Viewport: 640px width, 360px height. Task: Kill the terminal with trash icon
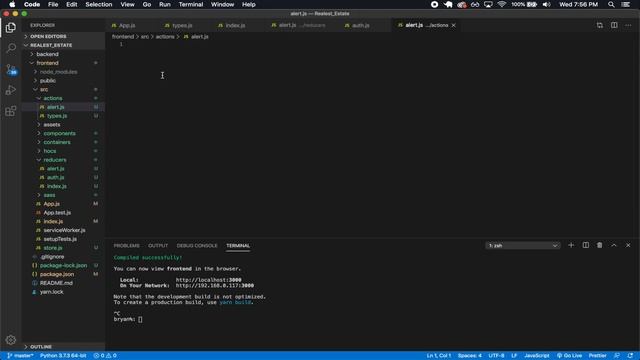click(600, 245)
